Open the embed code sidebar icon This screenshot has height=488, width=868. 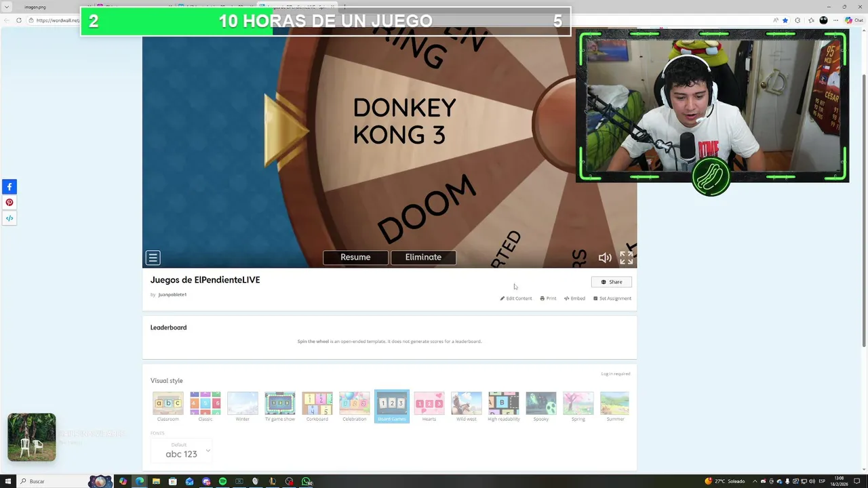9,218
